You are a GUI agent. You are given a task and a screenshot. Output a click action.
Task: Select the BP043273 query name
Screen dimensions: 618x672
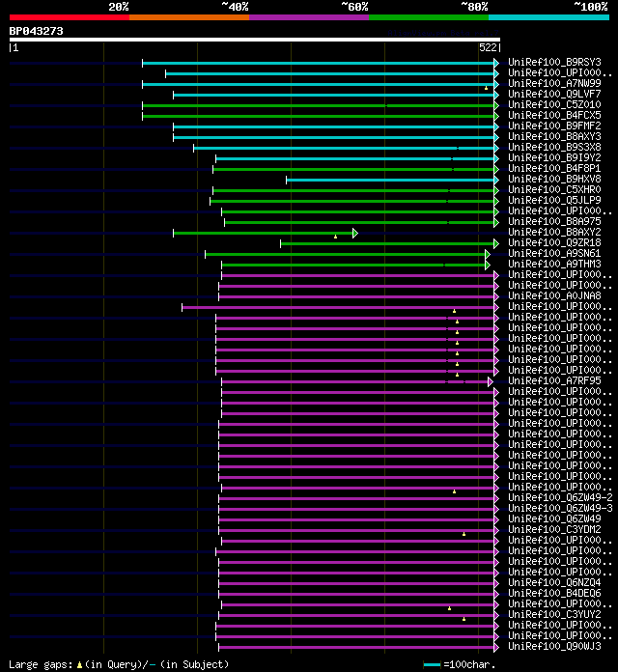[x=36, y=31]
